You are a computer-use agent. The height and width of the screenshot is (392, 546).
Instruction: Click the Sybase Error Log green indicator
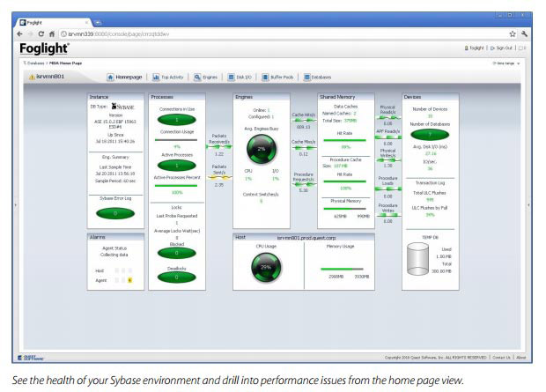[115, 213]
